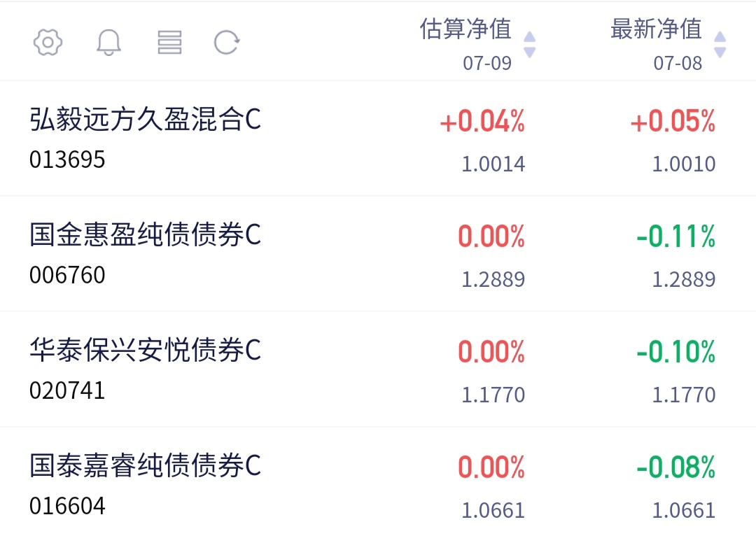Tap fund code 016604
The height and width of the screenshot is (536, 756).
tap(67, 506)
